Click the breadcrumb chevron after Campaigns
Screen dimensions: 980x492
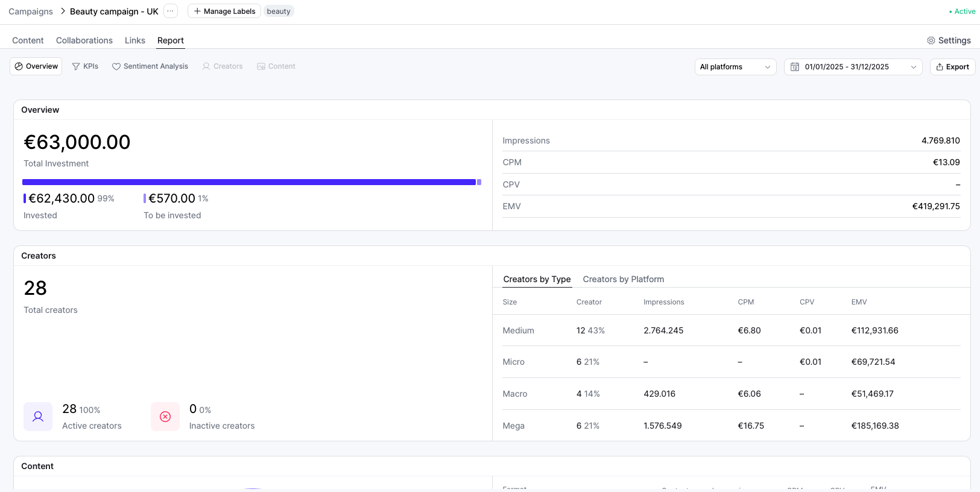click(x=62, y=11)
